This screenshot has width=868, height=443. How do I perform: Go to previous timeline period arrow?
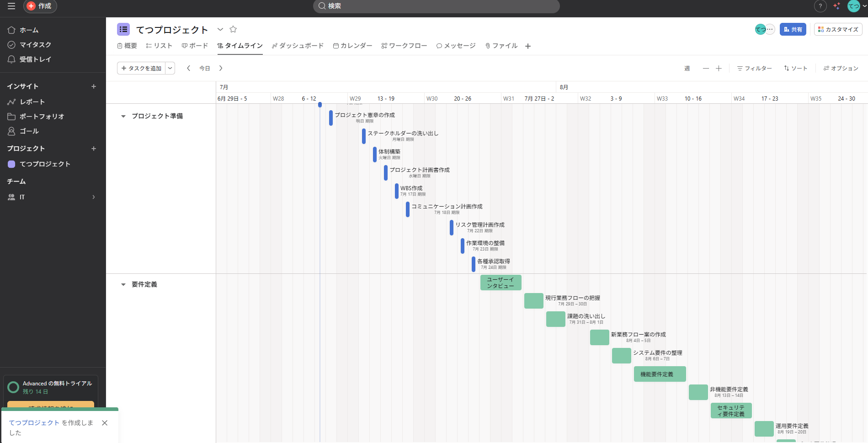pos(188,68)
